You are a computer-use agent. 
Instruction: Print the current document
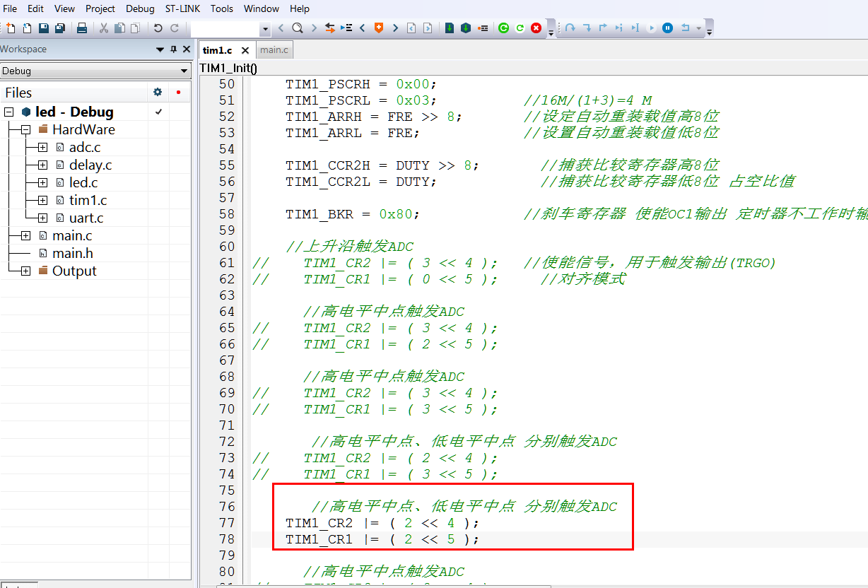point(81,28)
